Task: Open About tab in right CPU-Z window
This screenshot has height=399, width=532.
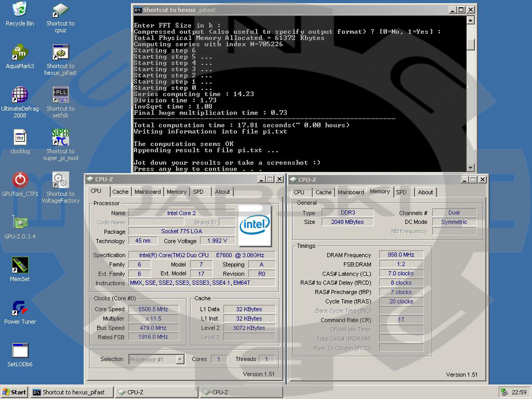Action: [425, 192]
